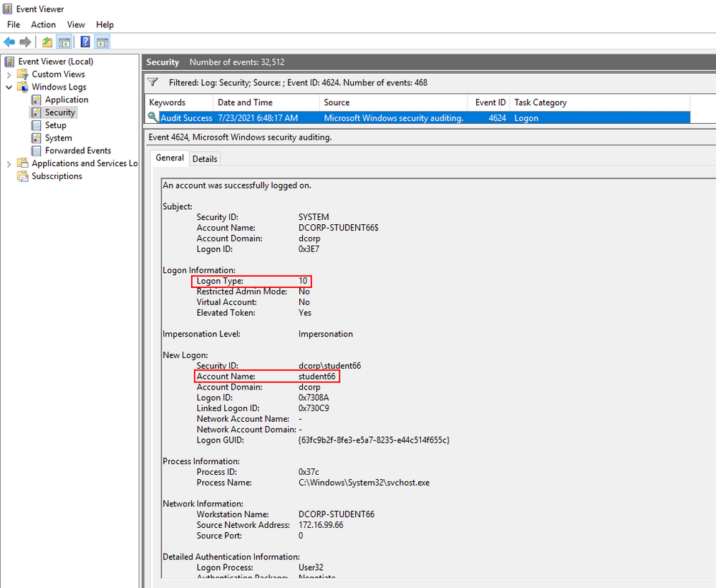The height and width of the screenshot is (588, 716).
Task: Select Forwarded Events in the sidebar
Action: [x=79, y=150]
